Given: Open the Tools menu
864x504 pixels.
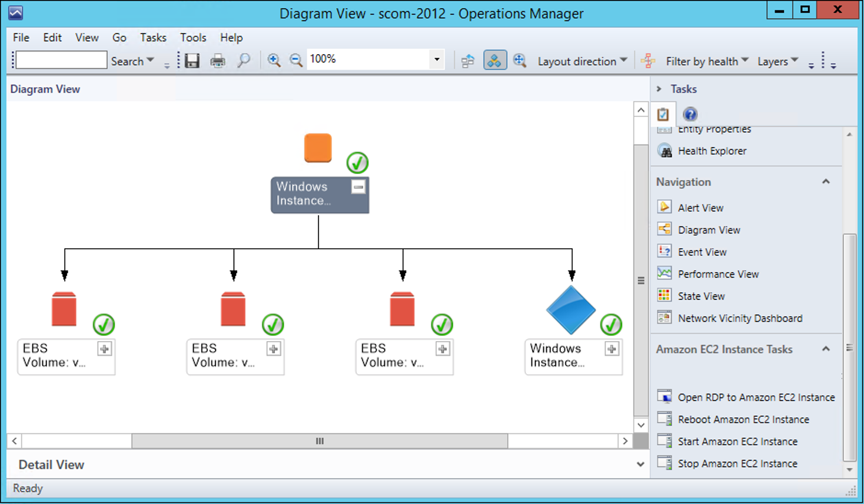Looking at the screenshot, I should tap(193, 38).
